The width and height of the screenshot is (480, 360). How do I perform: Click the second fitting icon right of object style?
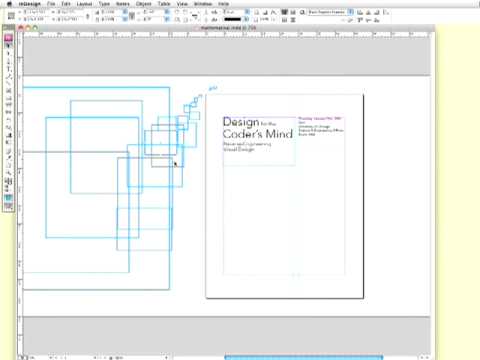click(x=368, y=12)
